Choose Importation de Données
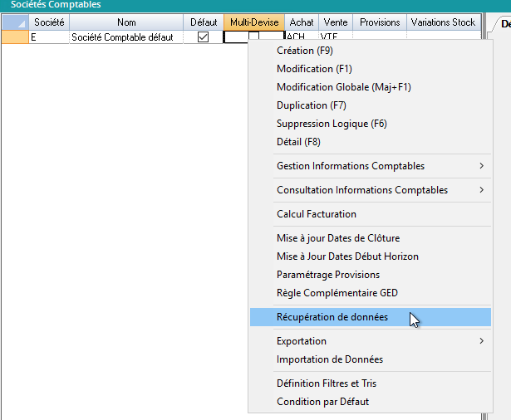The width and height of the screenshot is (511, 420). [329, 359]
